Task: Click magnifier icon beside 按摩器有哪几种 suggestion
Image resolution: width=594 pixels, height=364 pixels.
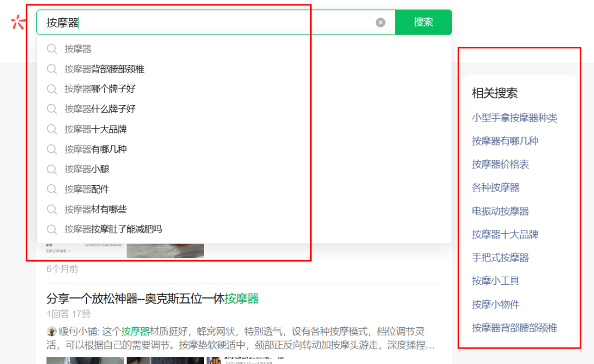Action: pos(52,149)
